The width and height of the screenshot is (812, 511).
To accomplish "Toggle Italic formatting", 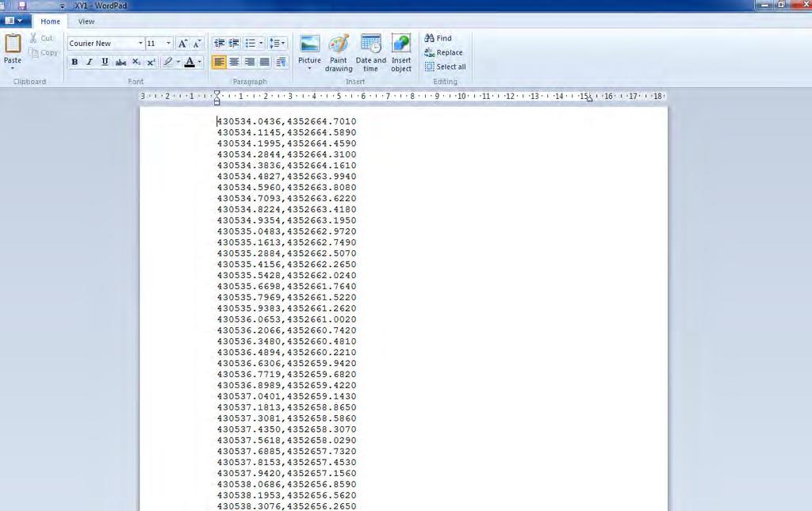I will coord(90,62).
